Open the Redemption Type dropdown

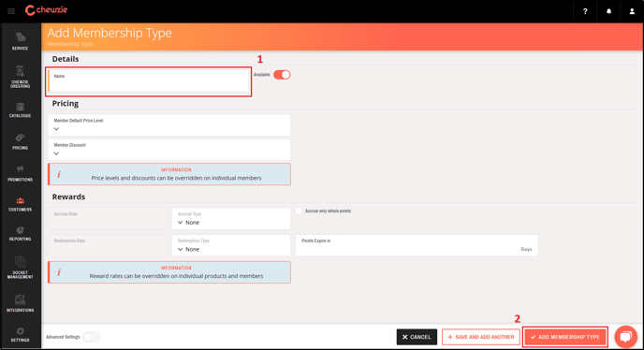(231, 245)
